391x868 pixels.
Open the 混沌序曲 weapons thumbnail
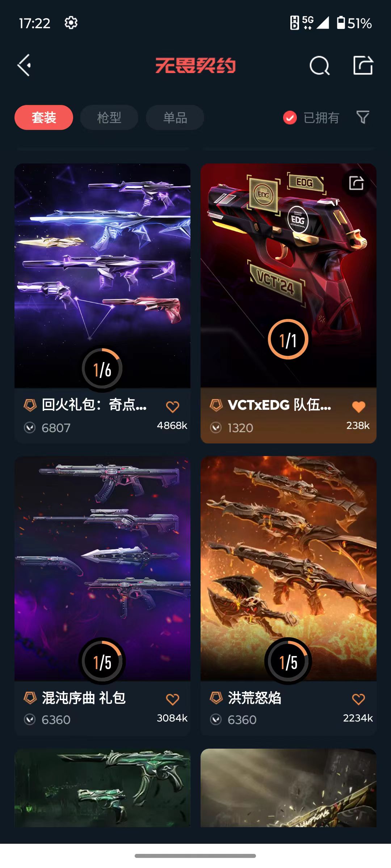point(102,568)
